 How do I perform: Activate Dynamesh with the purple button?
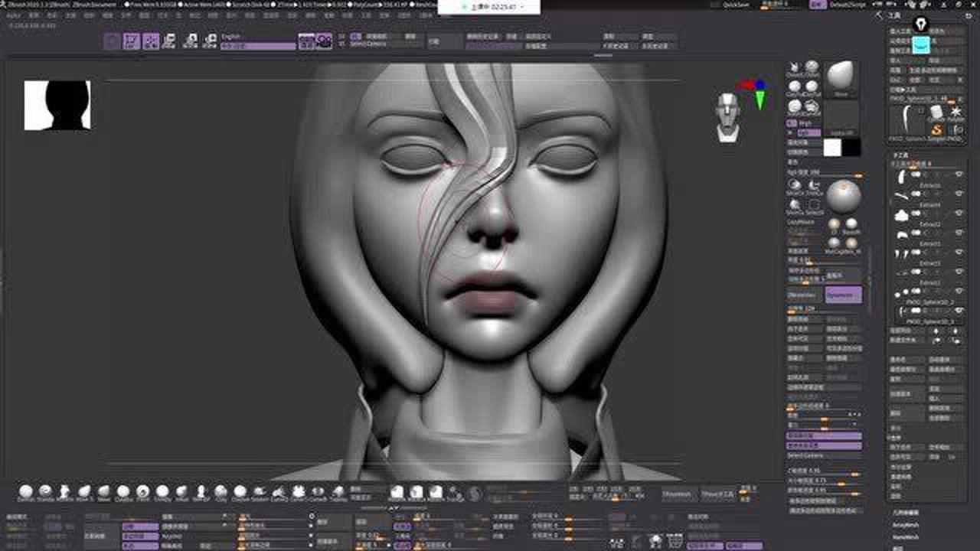(x=844, y=295)
